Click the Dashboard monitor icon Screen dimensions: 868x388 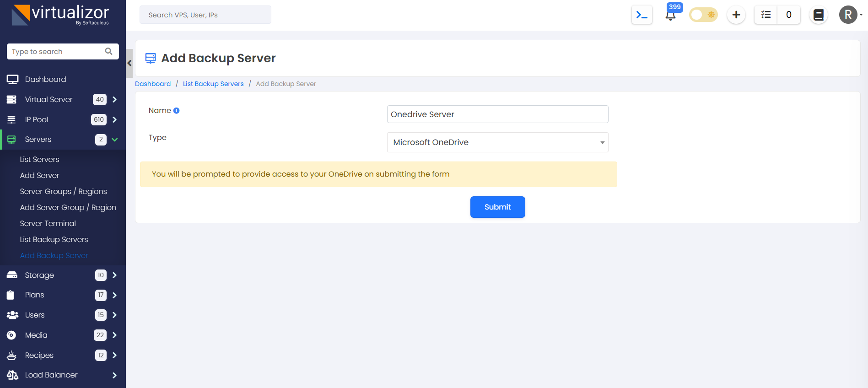tap(12, 79)
